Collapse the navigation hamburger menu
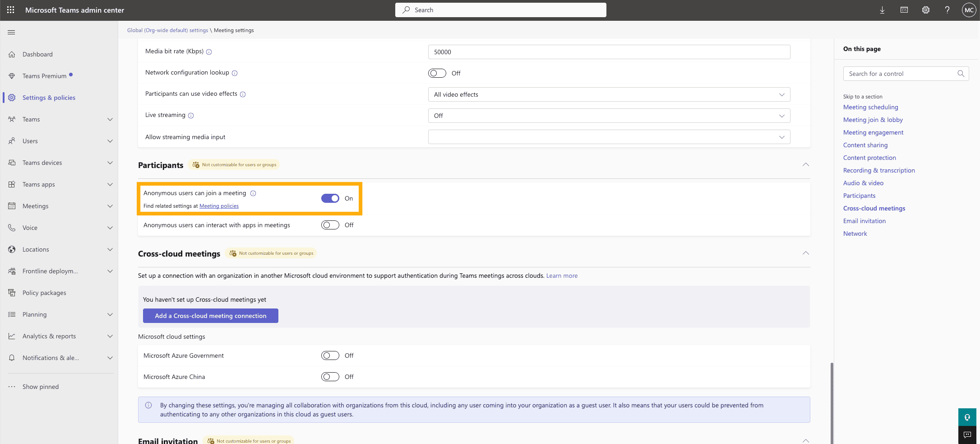Viewport: 980px width, 444px height. point(12,32)
